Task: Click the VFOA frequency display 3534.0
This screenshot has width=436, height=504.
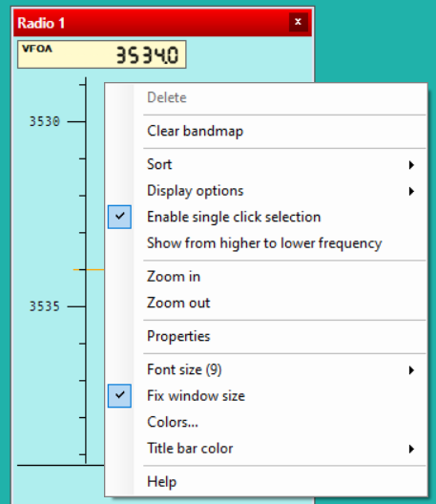Action: click(102, 54)
